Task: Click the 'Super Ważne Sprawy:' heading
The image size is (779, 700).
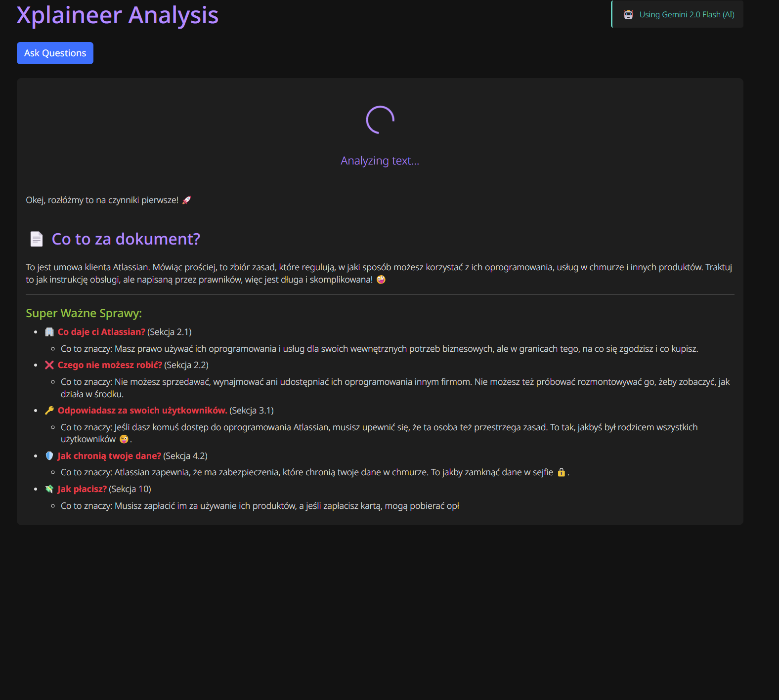Action: (x=84, y=313)
